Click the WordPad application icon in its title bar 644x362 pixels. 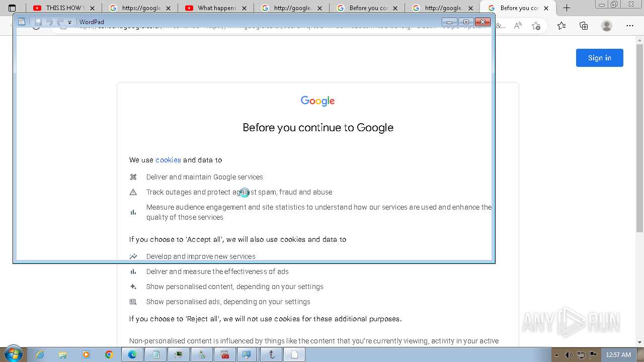click(22, 22)
